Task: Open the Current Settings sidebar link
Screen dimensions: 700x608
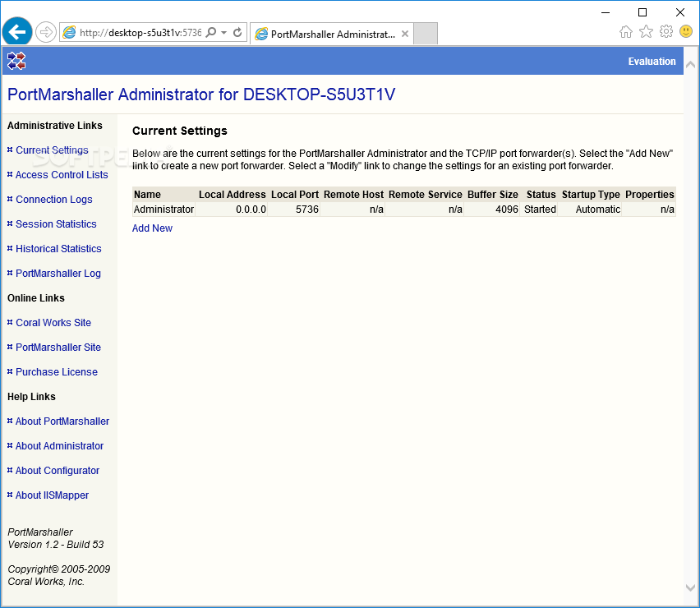Action: pyautogui.click(x=52, y=150)
